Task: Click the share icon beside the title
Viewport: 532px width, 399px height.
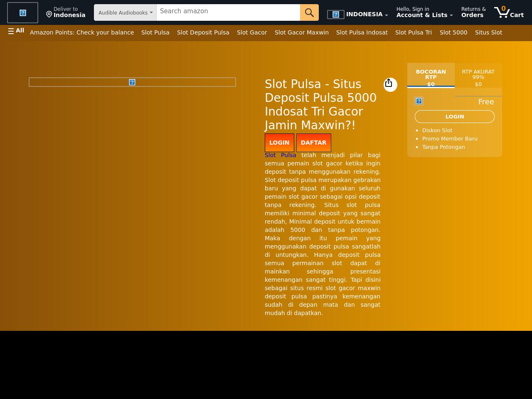Action: (390, 84)
